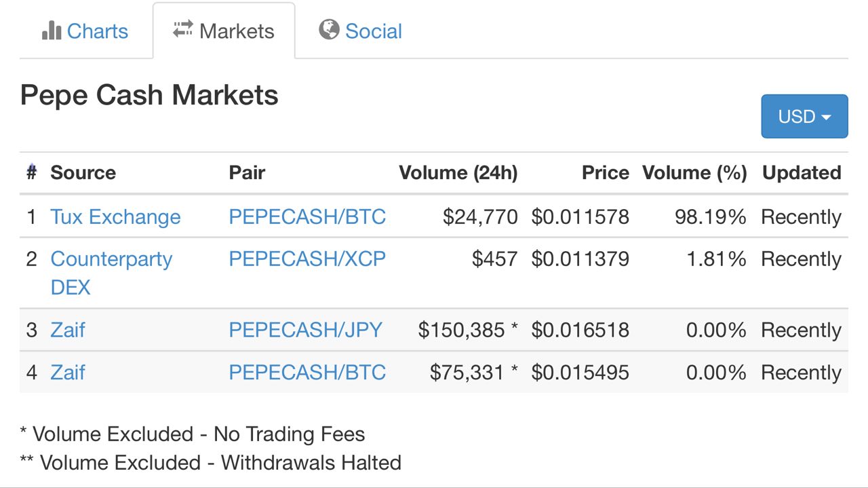This screenshot has width=868, height=488.
Task: Sort by the Volume (%) column header
Action: click(x=694, y=172)
